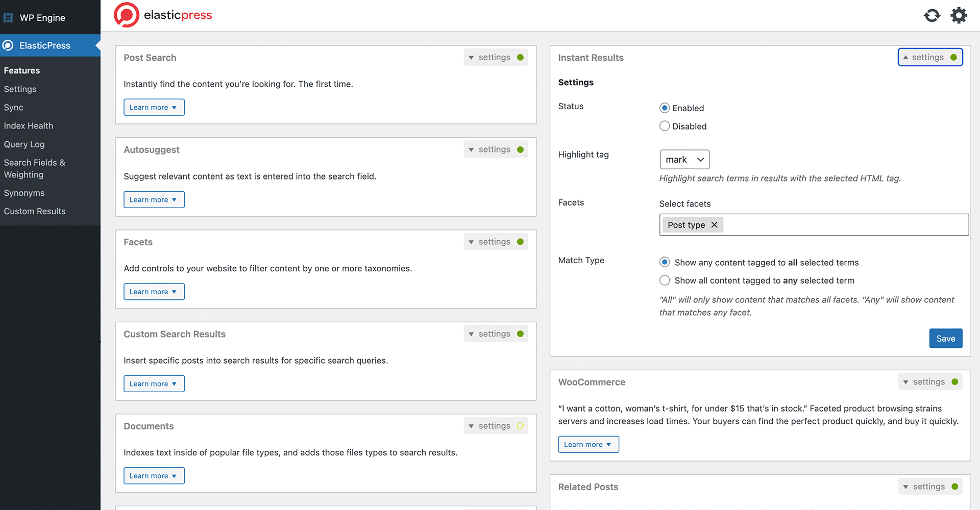Click the yellow status dot on Documents
Image resolution: width=980 pixels, height=510 pixels.
(x=520, y=425)
